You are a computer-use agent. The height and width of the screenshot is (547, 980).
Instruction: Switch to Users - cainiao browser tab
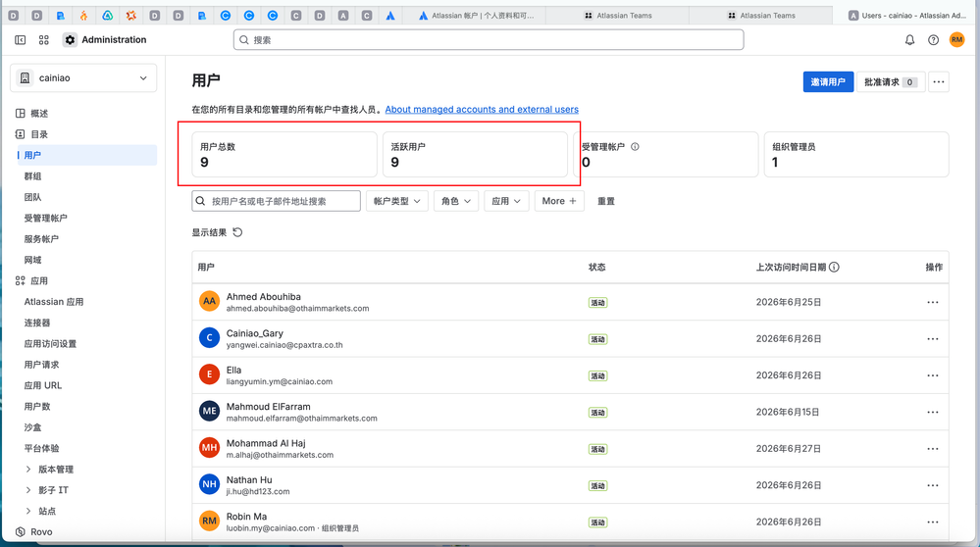tap(906, 16)
